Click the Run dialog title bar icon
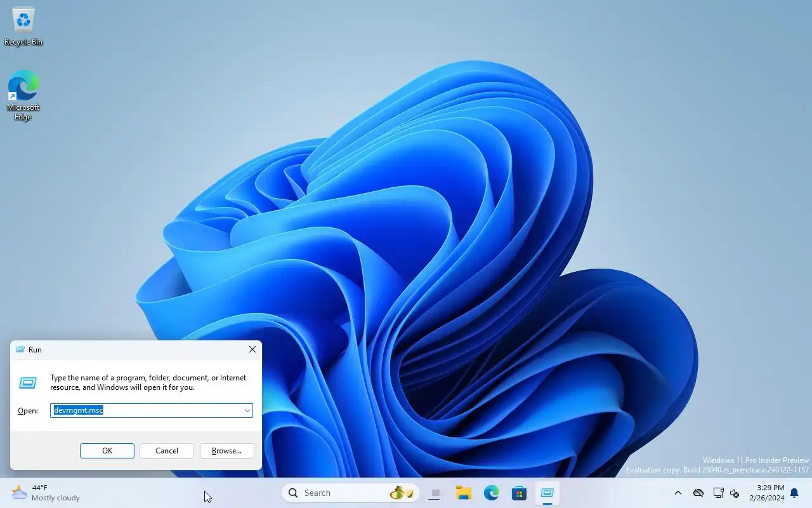The height and width of the screenshot is (508, 812). (20, 350)
